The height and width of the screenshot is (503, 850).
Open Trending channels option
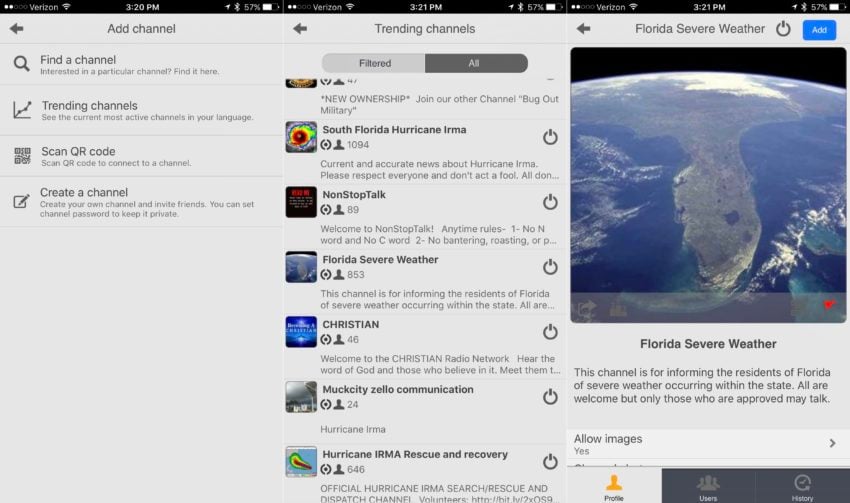point(141,110)
